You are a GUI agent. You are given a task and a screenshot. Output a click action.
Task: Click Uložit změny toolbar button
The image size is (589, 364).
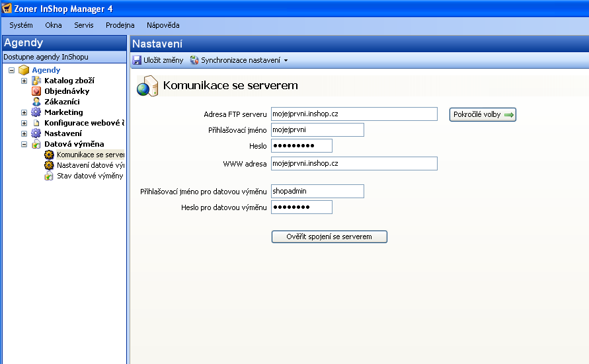(x=158, y=60)
